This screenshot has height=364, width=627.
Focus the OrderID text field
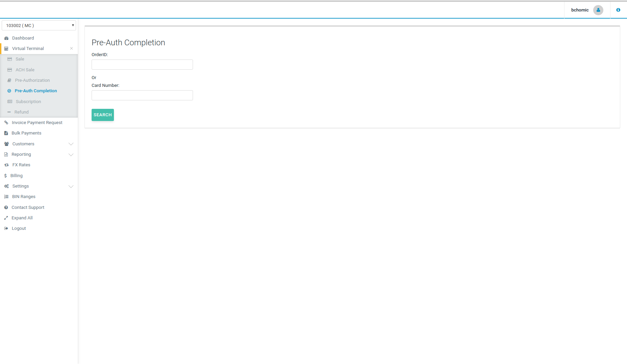(x=142, y=65)
